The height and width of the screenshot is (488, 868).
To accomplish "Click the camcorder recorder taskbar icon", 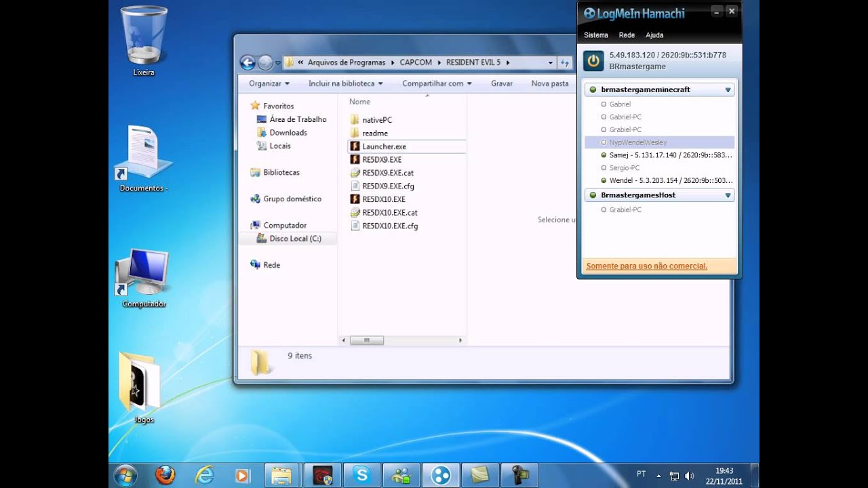I will click(520, 475).
